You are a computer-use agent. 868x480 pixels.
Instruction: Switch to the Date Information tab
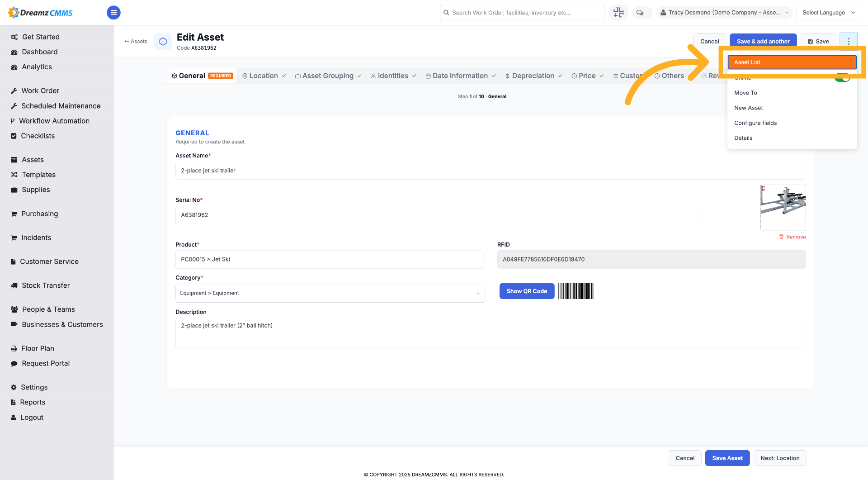tap(460, 76)
